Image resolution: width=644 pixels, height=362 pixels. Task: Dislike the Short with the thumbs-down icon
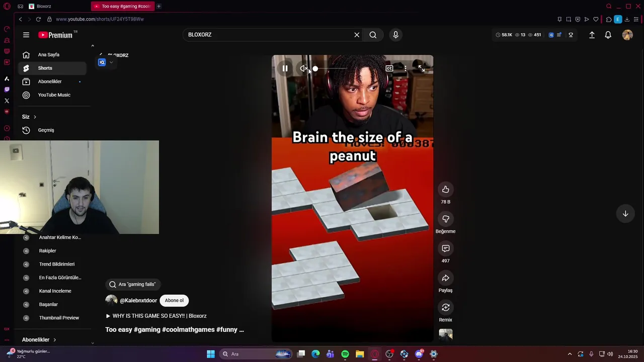coord(446,219)
